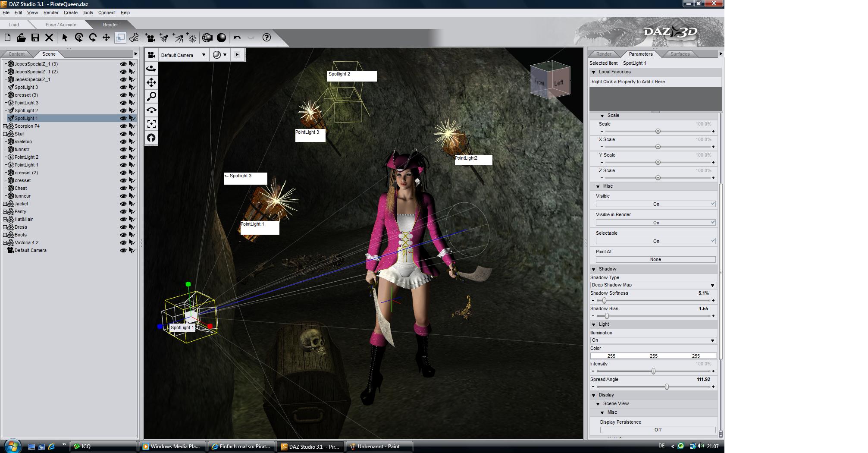Create a new distant light from the toolbar
This screenshot has width=868, height=453.
pyautogui.click(x=178, y=38)
